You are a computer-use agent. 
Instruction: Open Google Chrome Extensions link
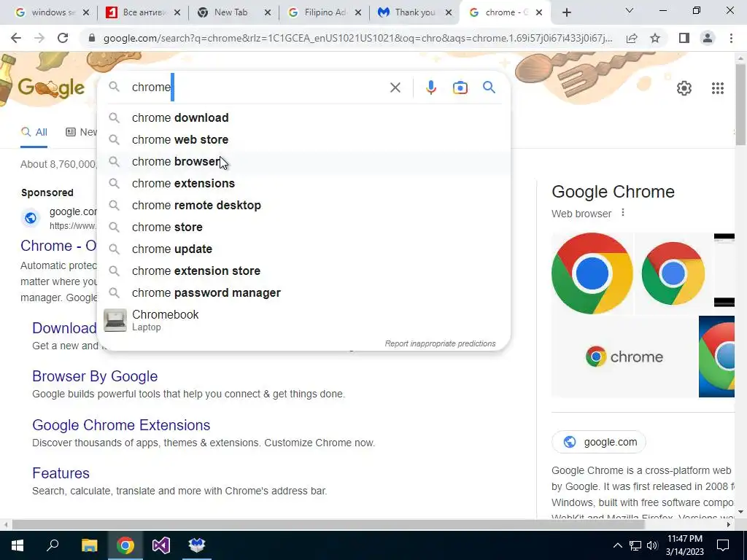point(121,425)
